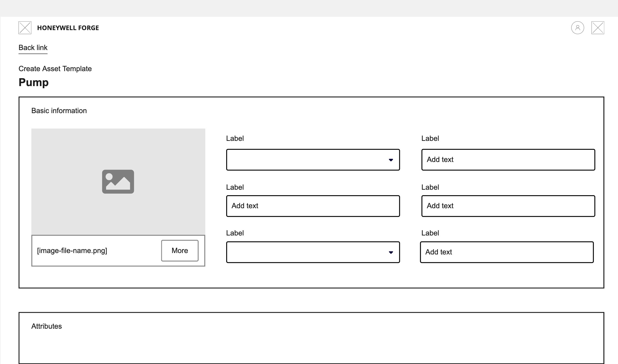Follow the Back link
Screen dimensions: 618x364
[33, 48]
